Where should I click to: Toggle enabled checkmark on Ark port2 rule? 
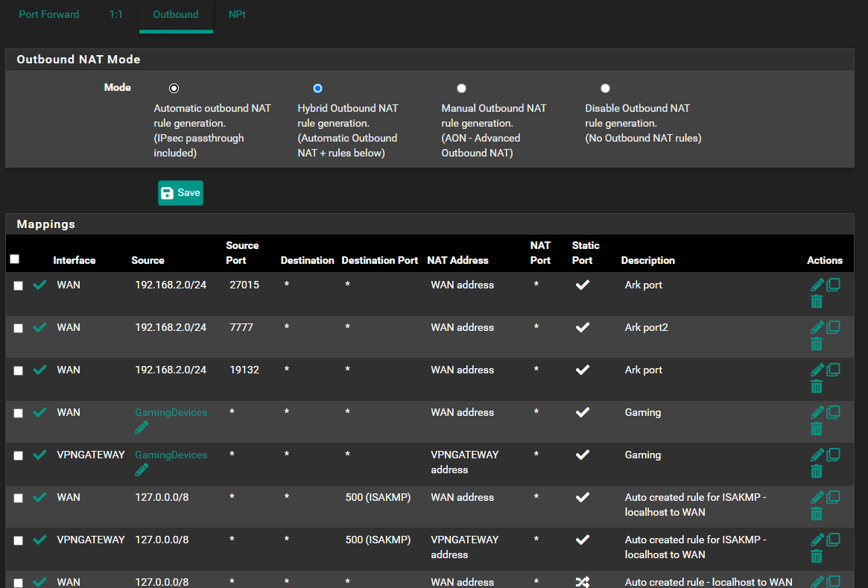pos(39,327)
